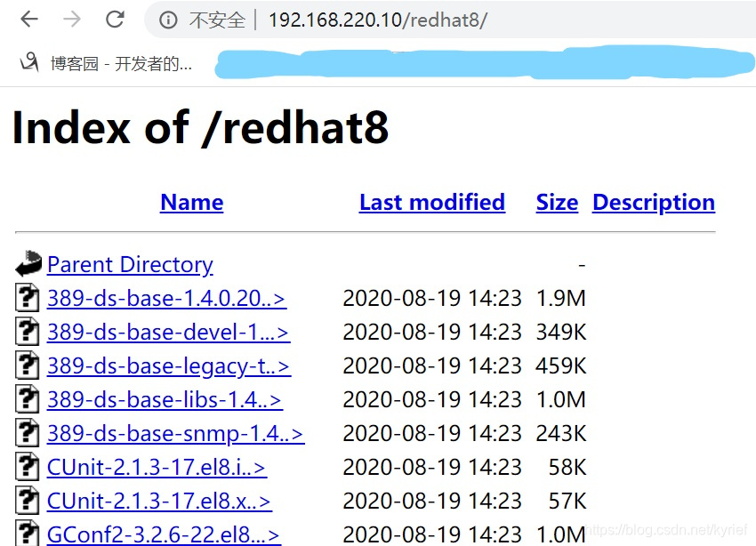Sort listing by Name

click(x=192, y=203)
